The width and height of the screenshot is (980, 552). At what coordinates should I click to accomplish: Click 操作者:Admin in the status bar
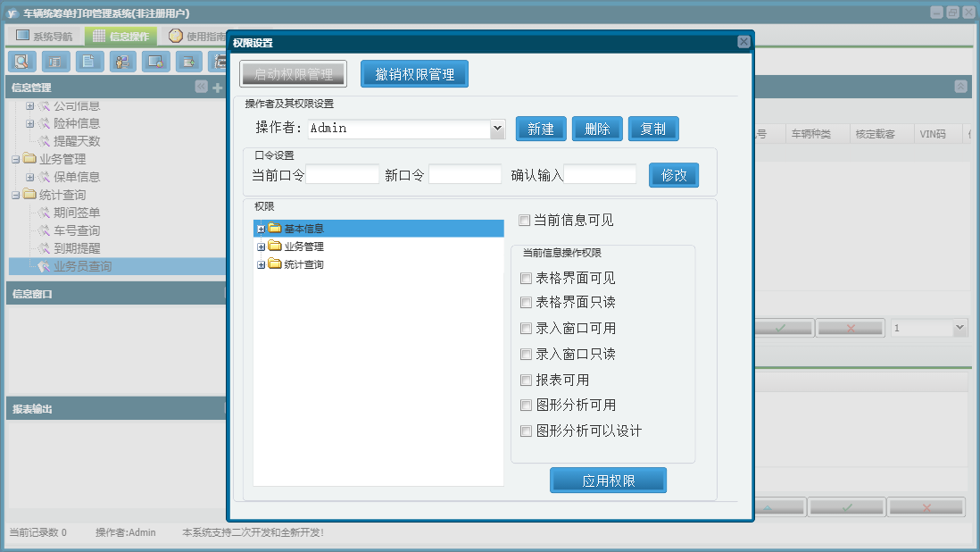pos(126,532)
